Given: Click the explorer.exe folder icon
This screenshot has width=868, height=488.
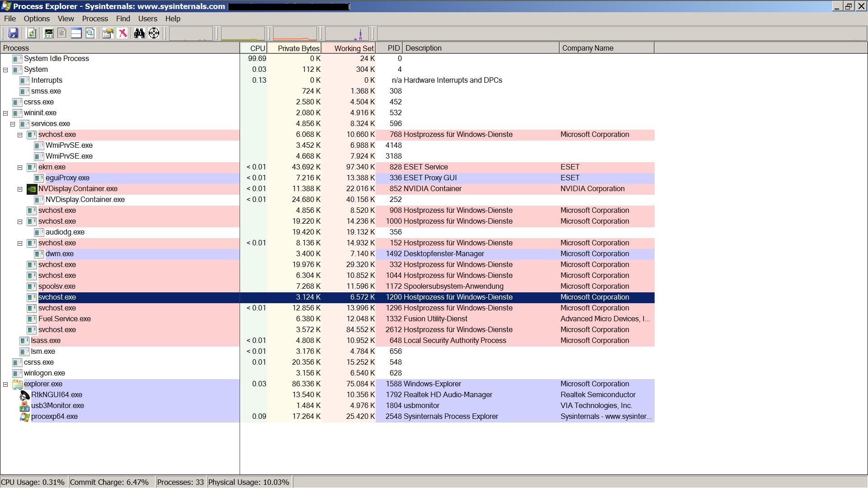Looking at the screenshot, I should click(x=17, y=384).
